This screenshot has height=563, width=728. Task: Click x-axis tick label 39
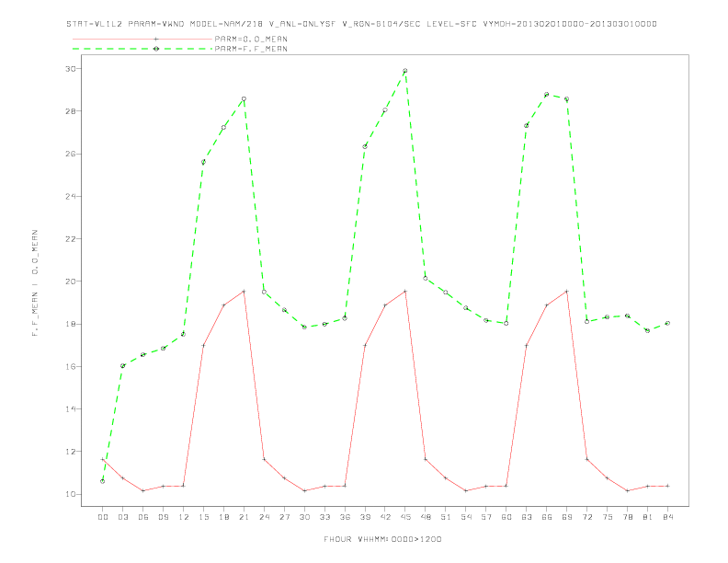[x=365, y=517]
